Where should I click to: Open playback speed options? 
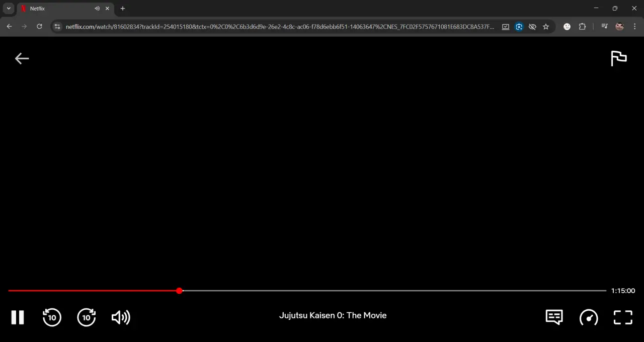pos(589,317)
